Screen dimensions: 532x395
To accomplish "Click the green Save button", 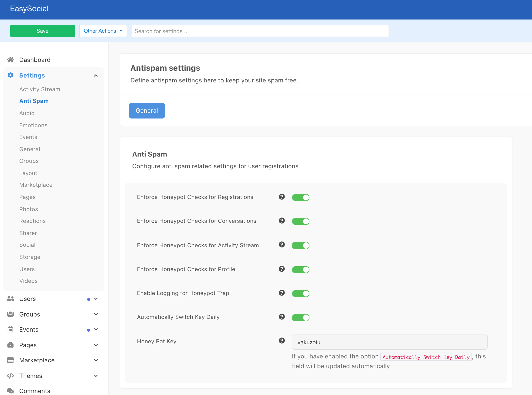I will tap(43, 31).
